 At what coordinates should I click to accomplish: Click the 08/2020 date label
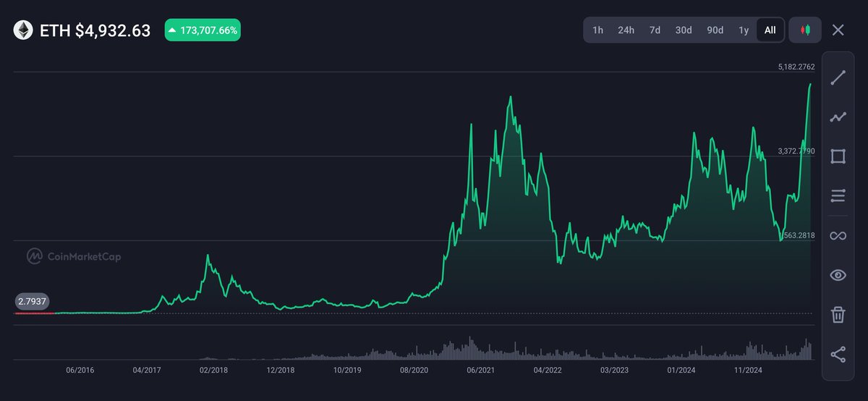[414, 370]
